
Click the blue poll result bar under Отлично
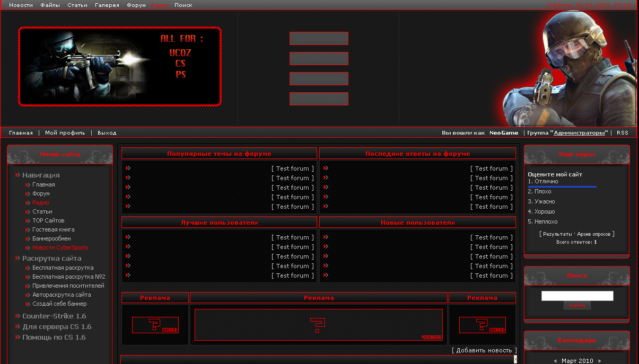pyautogui.click(x=562, y=187)
